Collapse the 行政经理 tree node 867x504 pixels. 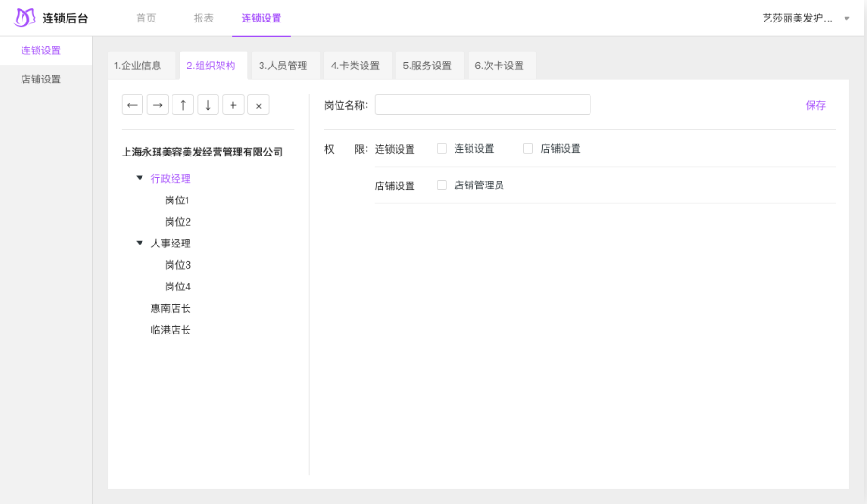click(x=140, y=177)
